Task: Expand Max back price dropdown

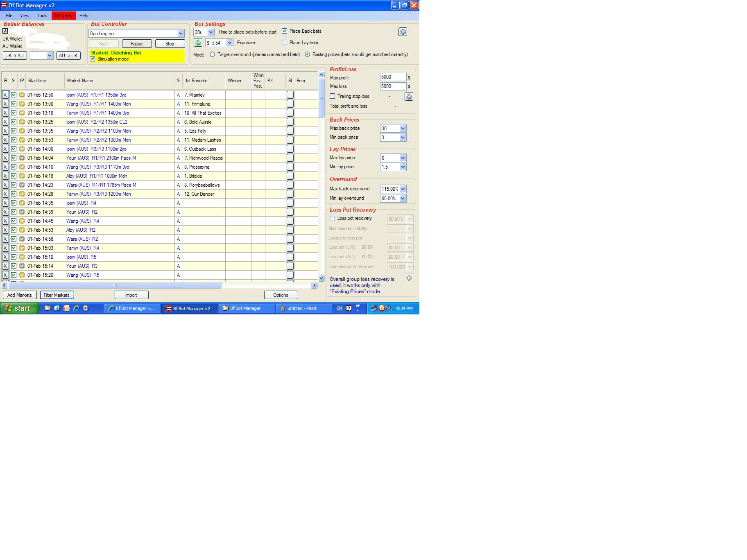Action: 403,129
